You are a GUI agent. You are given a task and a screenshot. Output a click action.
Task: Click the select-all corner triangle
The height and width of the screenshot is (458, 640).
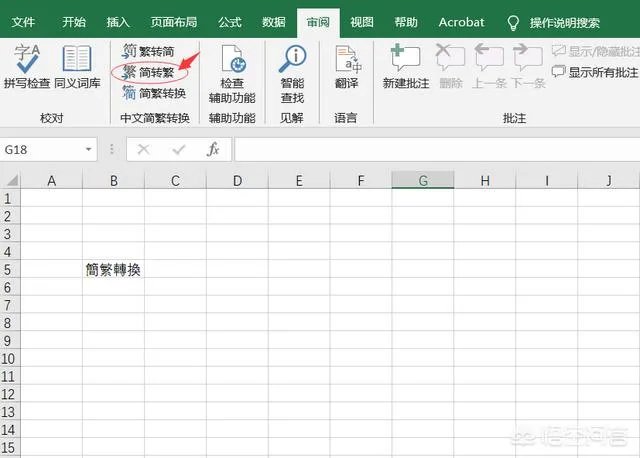(11, 180)
